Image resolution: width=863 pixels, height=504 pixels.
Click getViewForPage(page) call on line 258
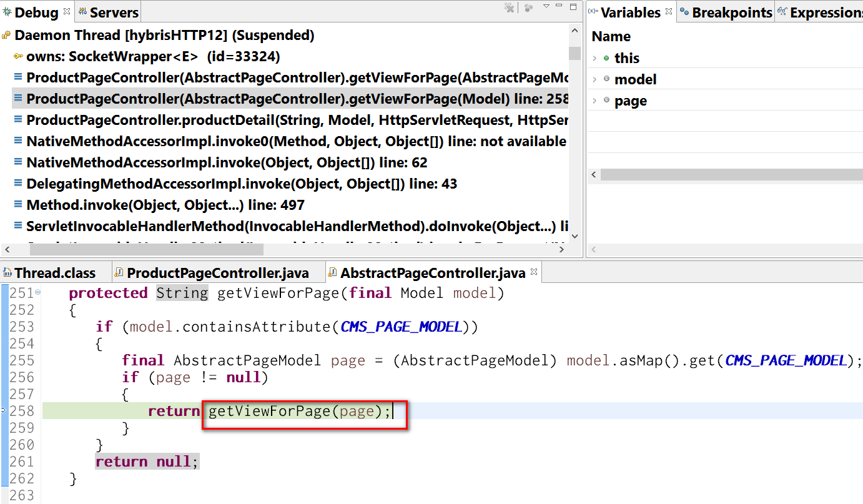tap(294, 411)
